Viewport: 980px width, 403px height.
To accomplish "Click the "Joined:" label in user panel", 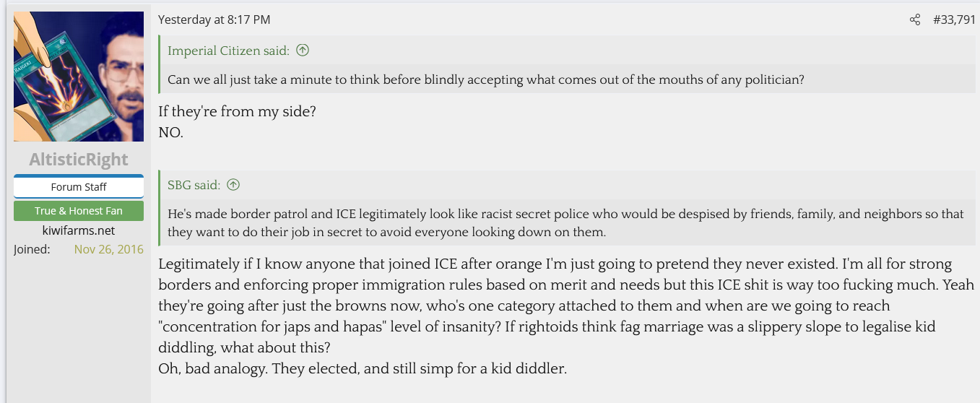I will click(32, 250).
